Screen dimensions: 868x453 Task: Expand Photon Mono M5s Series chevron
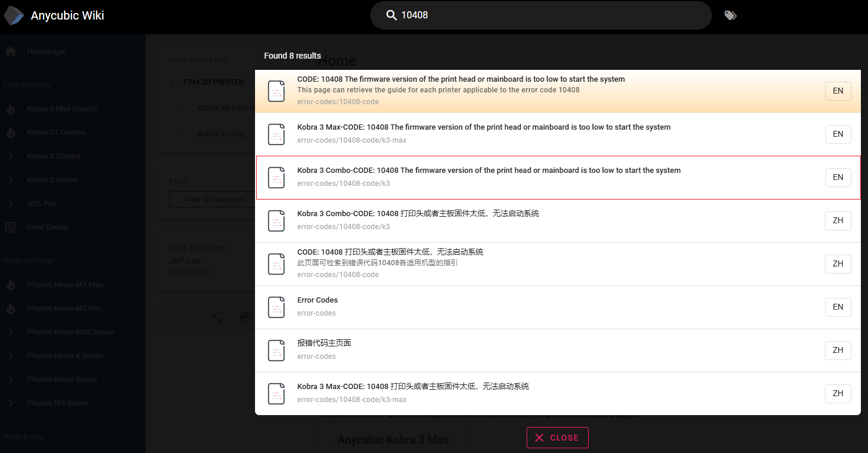coord(11,332)
